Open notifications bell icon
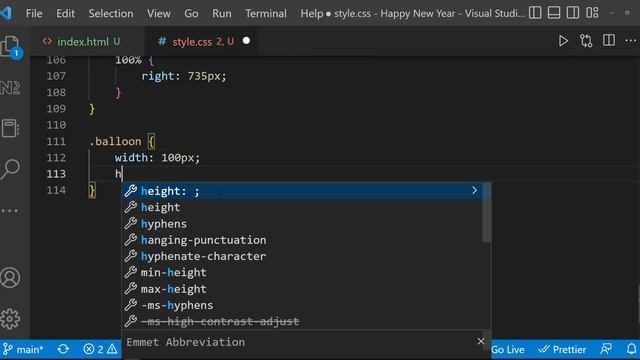The width and height of the screenshot is (640, 360). click(631, 349)
